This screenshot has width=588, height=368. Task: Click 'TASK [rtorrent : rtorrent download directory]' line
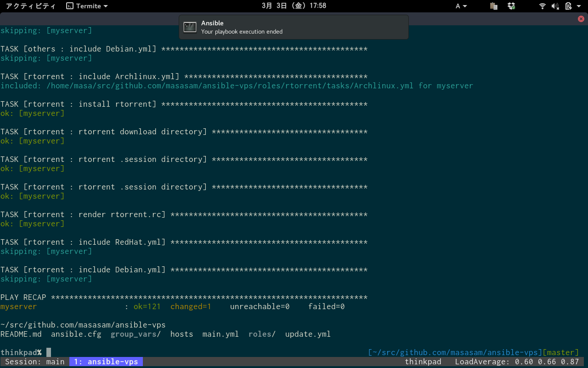point(184,132)
